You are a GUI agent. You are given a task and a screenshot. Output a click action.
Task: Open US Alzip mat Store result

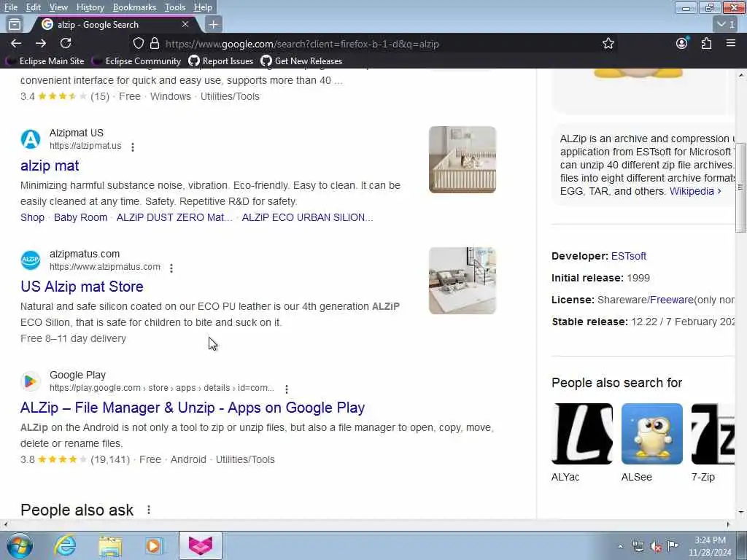coord(82,286)
